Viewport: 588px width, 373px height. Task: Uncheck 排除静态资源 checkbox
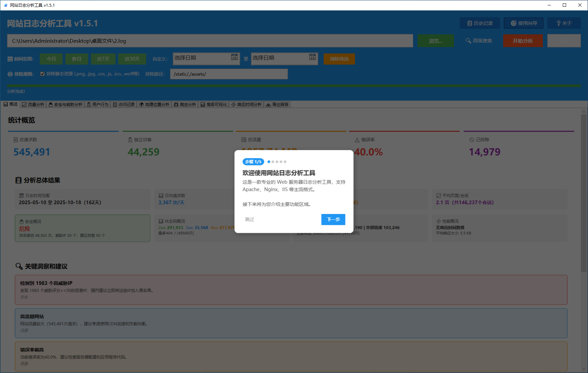42,73
